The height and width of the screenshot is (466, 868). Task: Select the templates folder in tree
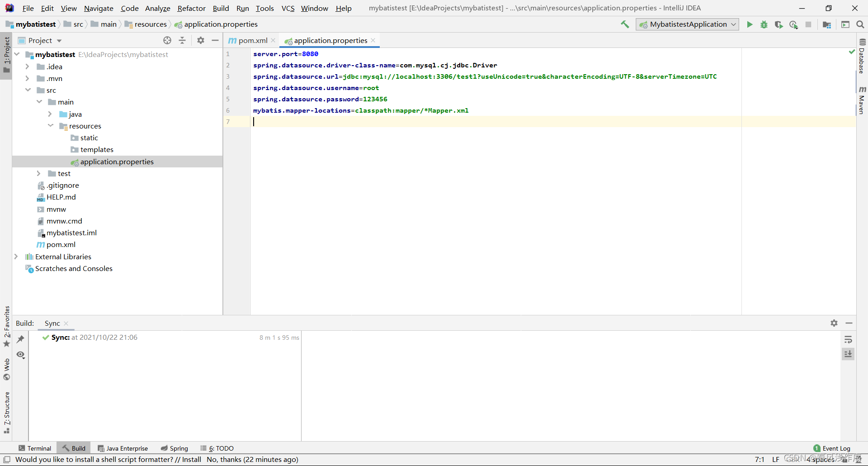(x=97, y=150)
